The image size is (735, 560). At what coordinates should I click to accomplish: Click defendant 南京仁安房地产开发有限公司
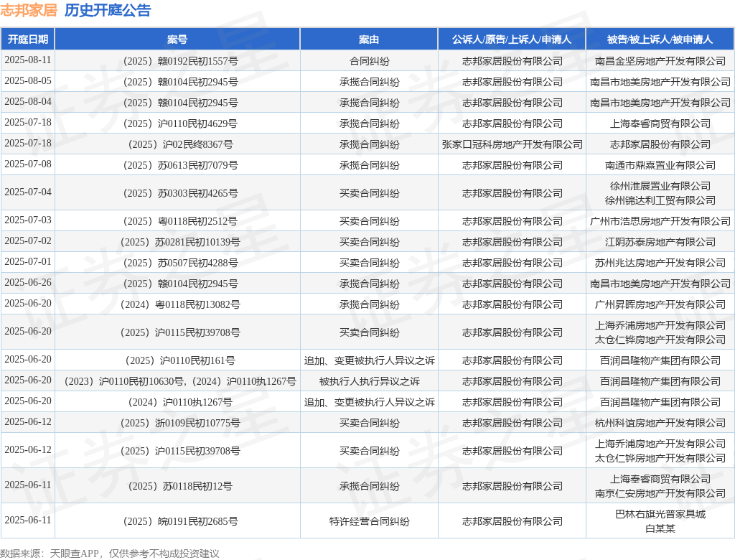pos(660,493)
